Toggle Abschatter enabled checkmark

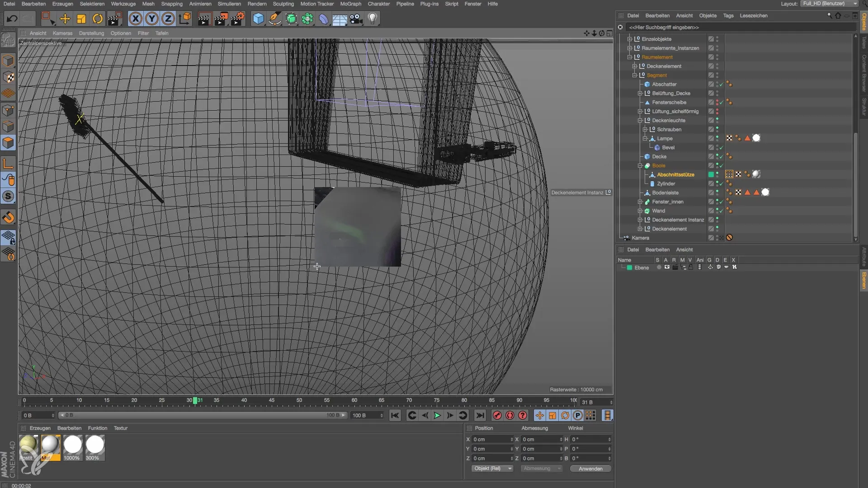point(722,84)
